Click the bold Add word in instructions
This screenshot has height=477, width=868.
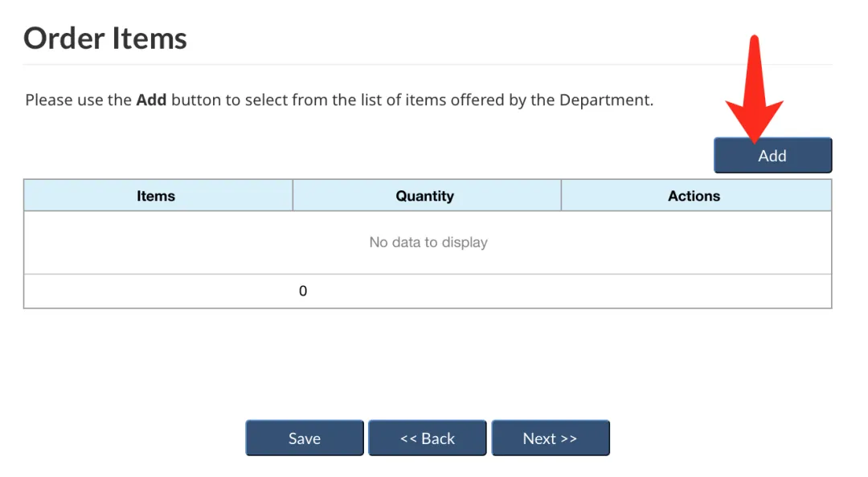(151, 100)
